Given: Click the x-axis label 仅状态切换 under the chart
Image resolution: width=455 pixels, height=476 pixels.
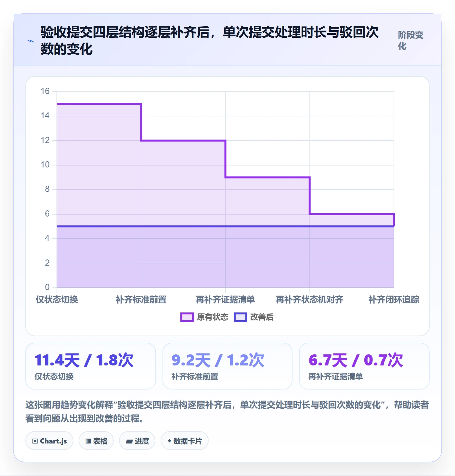Looking at the screenshot, I should (57, 299).
